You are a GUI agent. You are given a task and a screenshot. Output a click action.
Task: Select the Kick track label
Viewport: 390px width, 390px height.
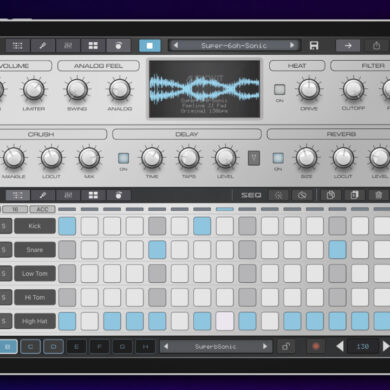pyautogui.click(x=35, y=226)
